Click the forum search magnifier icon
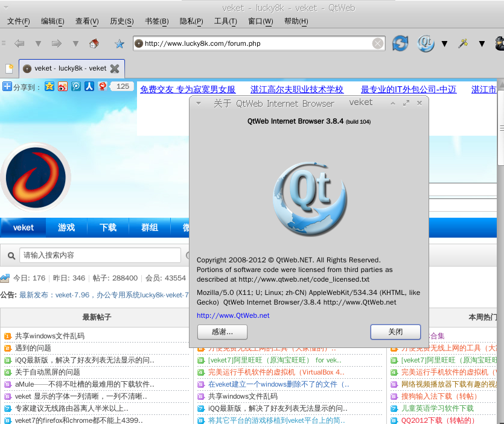Image resolution: width=504 pixels, height=424 pixels. (x=11, y=256)
